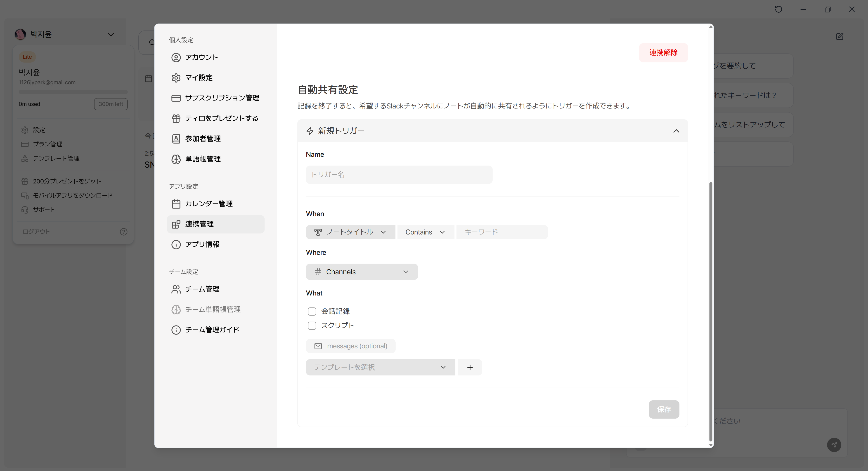
Task: Click the red 連携解除 button
Action: click(663, 53)
